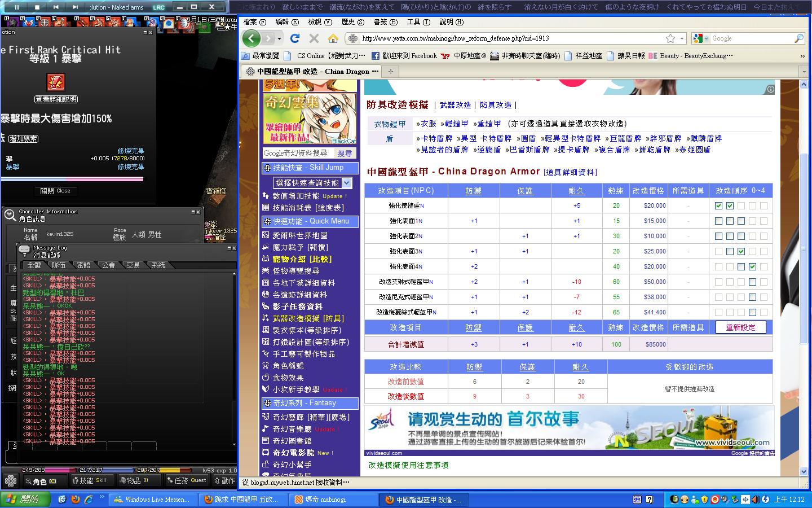The image size is (812, 508).
Task: Open the LRC lyrics button in player
Action: [159, 7]
